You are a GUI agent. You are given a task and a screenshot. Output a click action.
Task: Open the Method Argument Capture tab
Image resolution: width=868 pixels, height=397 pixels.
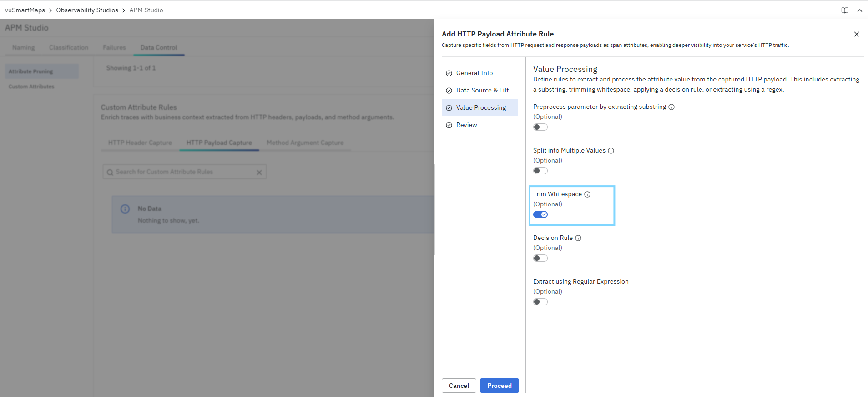coord(305,143)
